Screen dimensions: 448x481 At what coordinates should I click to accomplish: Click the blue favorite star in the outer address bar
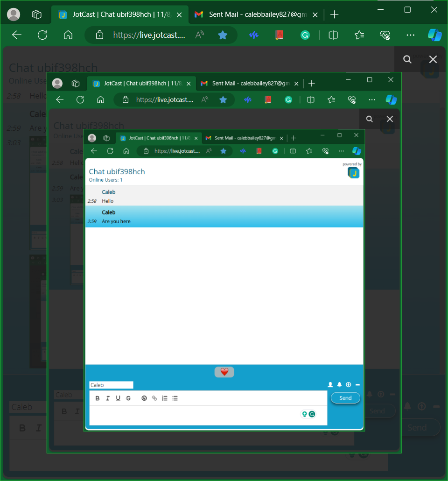223,35
